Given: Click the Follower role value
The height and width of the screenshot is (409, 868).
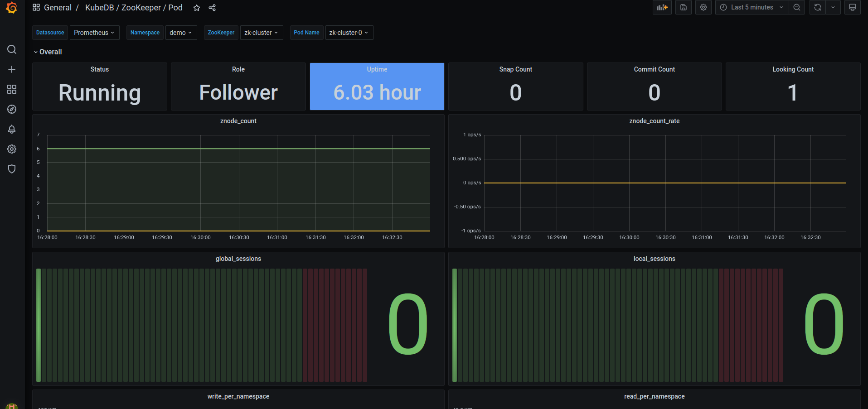Looking at the screenshot, I should 238,92.
